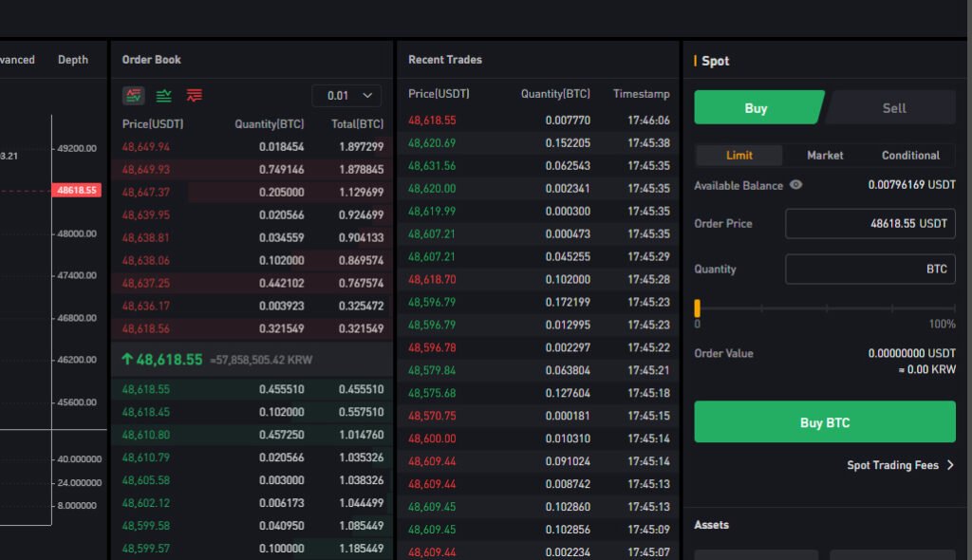Select ask price 48,649.94 in order book

pyautogui.click(x=145, y=147)
